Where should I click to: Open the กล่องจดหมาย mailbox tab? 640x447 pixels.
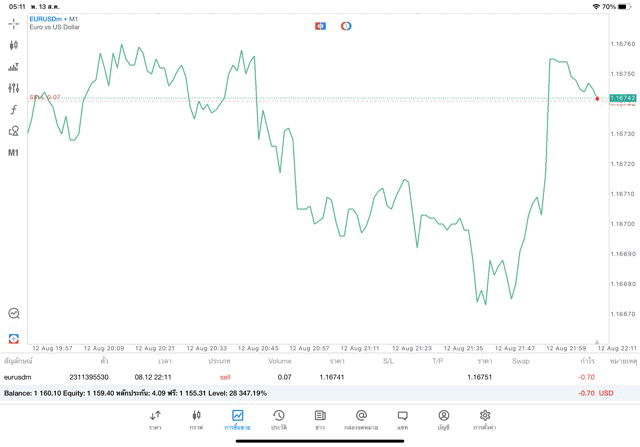[x=361, y=420]
